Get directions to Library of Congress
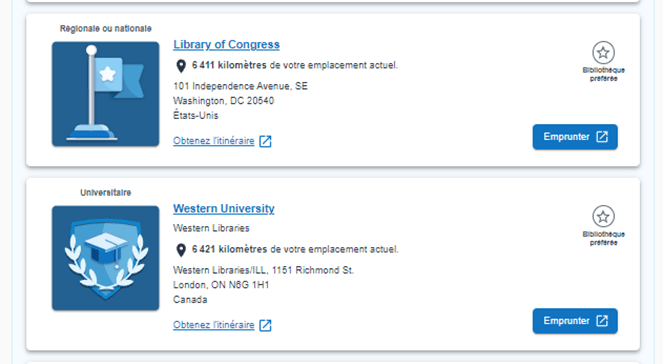This screenshot has width=663, height=364. [x=214, y=141]
